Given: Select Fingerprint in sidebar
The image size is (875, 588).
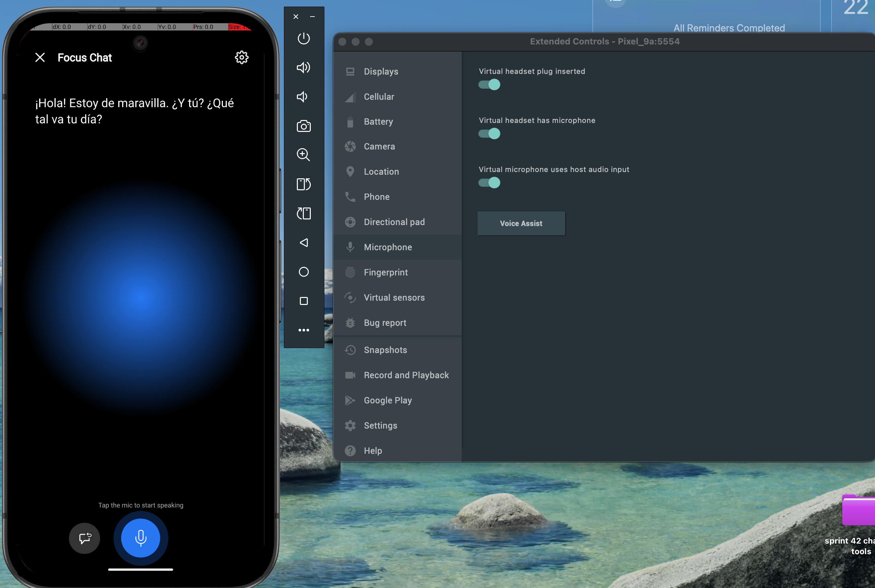Looking at the screenshot, I should pyautogui.click(x=397, y=272).
